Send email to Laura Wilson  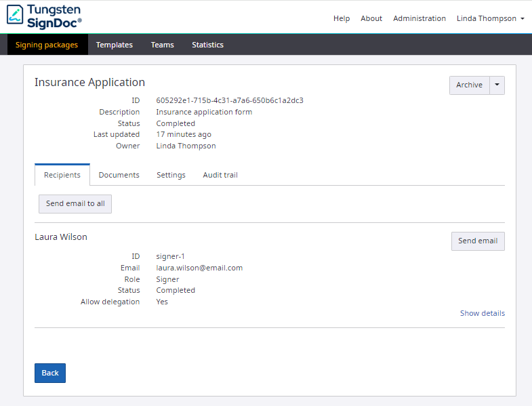[478, 241]
